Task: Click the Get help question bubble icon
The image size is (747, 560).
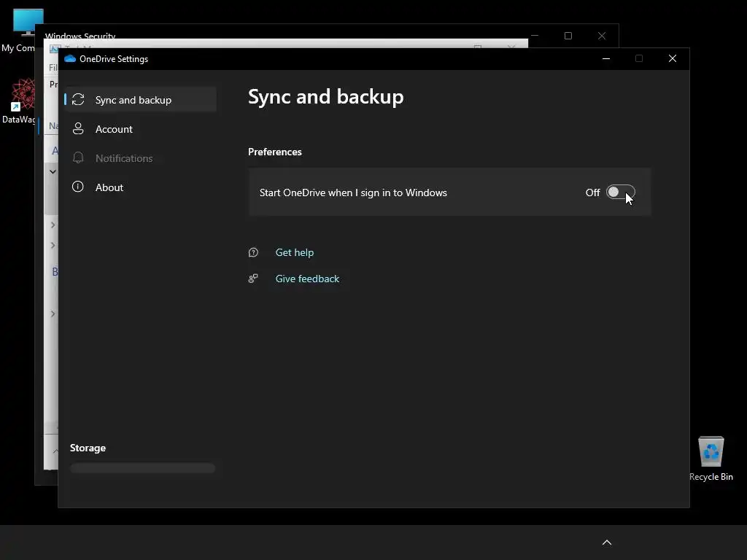Action: point(253,252)
